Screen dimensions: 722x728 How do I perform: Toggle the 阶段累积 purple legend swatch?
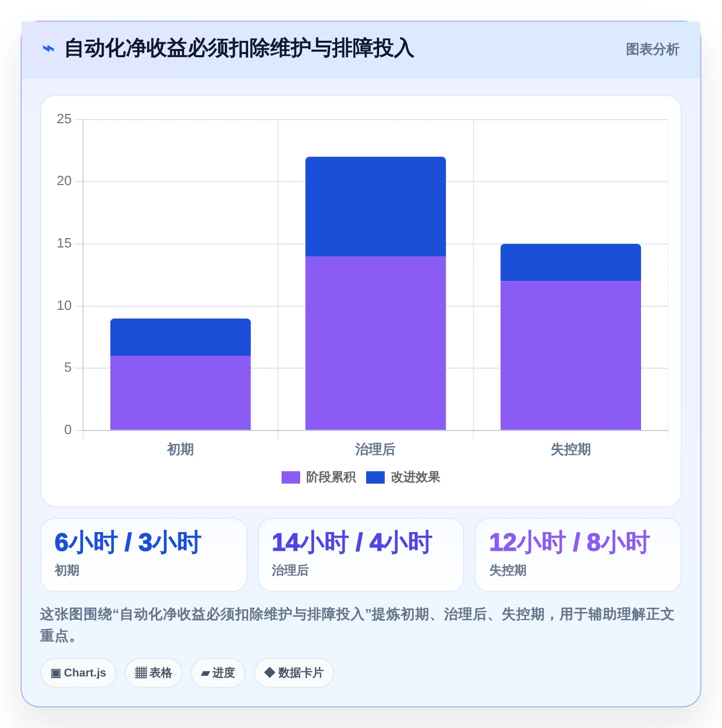pos(290,477)
